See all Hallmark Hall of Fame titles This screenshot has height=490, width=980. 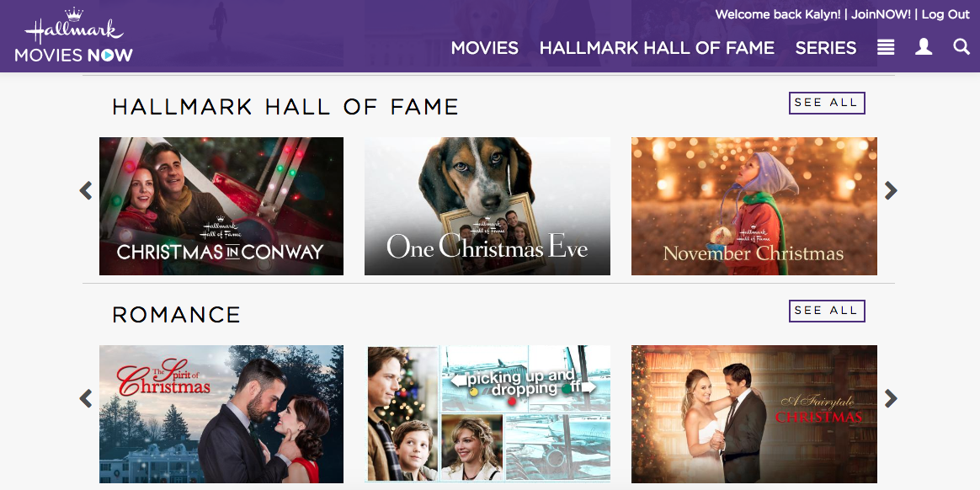click(827, 103)
